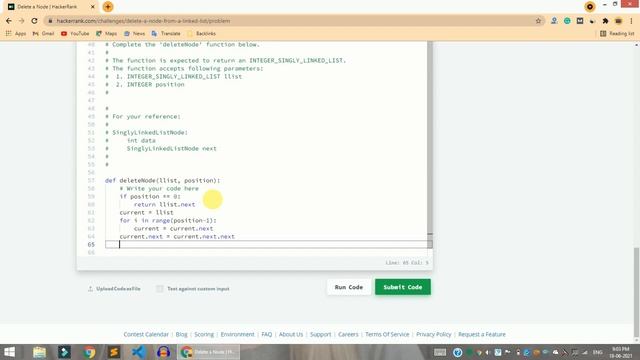The image size is (640, 360).
Task: Click the 'for i in range(position-1):' line
Action: point(168,220)
